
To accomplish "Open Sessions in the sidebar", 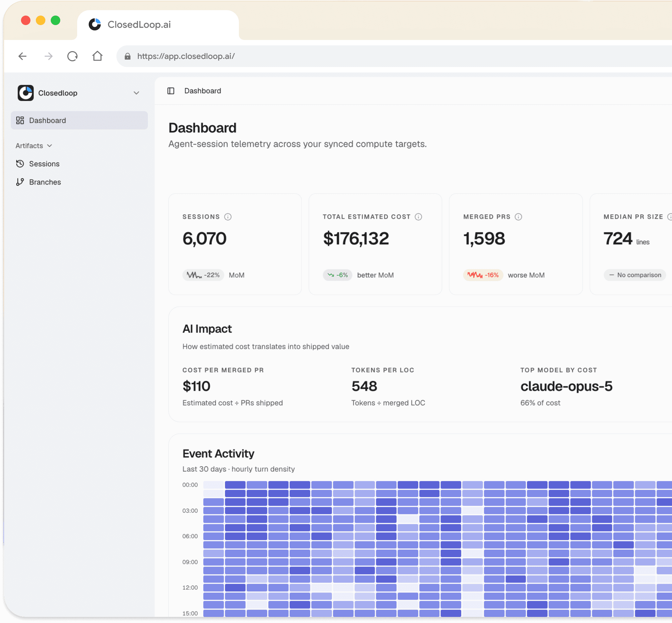I will 79,164.
